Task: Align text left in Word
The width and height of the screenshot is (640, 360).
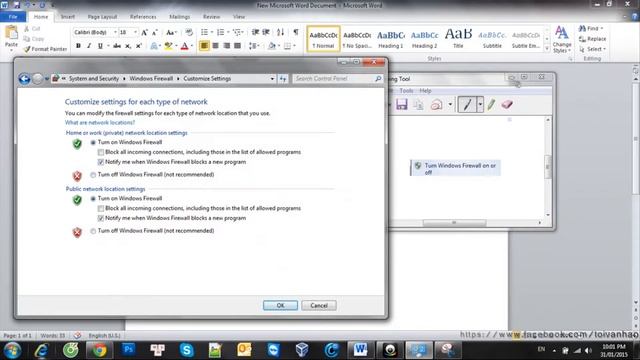Action: pos(204,46)
